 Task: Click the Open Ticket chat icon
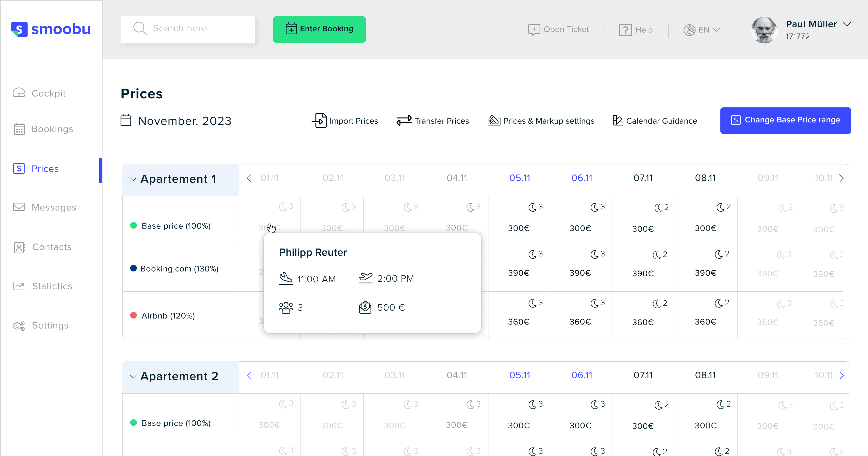coord(534,30)
